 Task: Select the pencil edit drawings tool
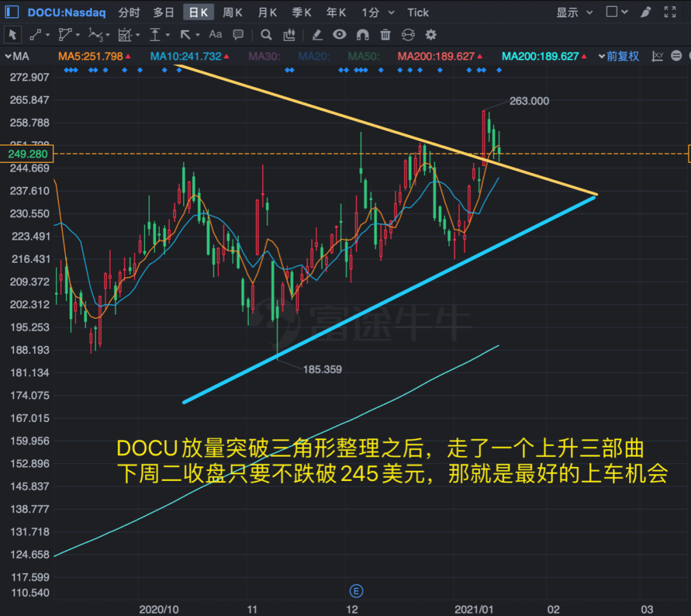[317, 35]
